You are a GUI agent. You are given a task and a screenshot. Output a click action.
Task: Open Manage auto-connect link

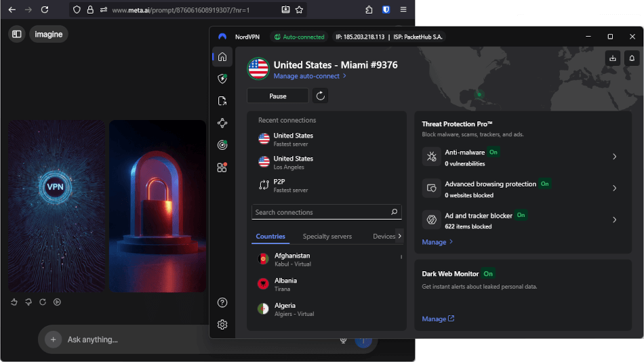tap(310, 76)
